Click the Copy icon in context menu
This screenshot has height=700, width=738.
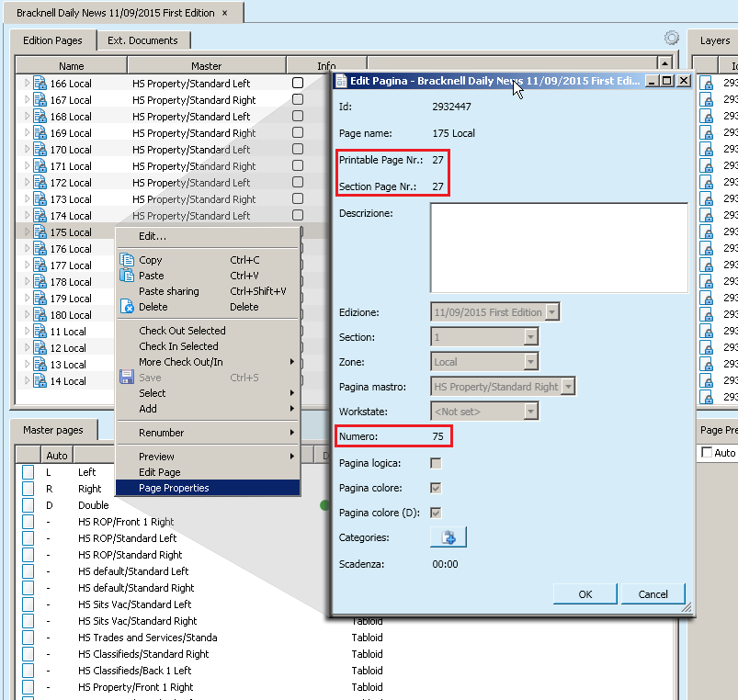pos(127,260)
